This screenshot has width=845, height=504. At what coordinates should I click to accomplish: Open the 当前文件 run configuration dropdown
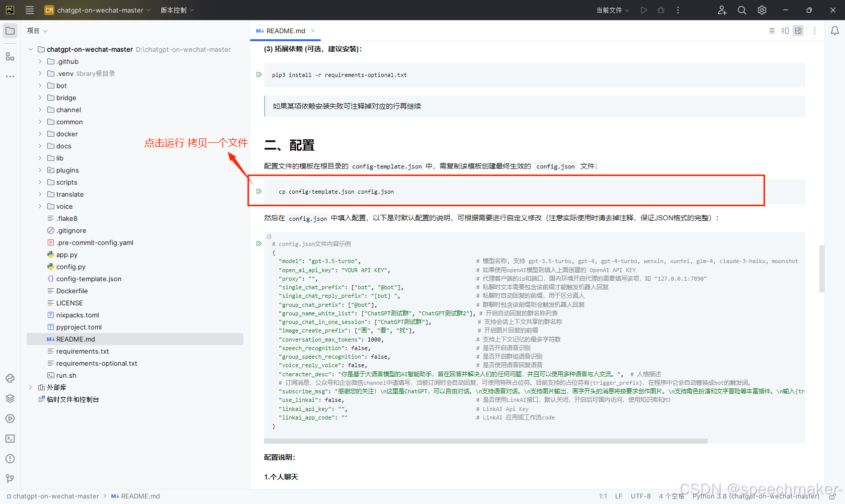pos(613,10)
